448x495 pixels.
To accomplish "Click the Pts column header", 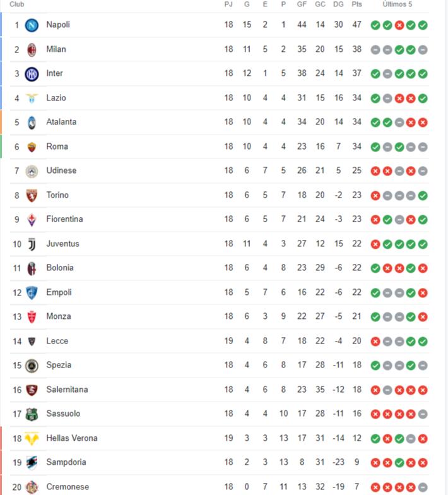I will (357, 4).
